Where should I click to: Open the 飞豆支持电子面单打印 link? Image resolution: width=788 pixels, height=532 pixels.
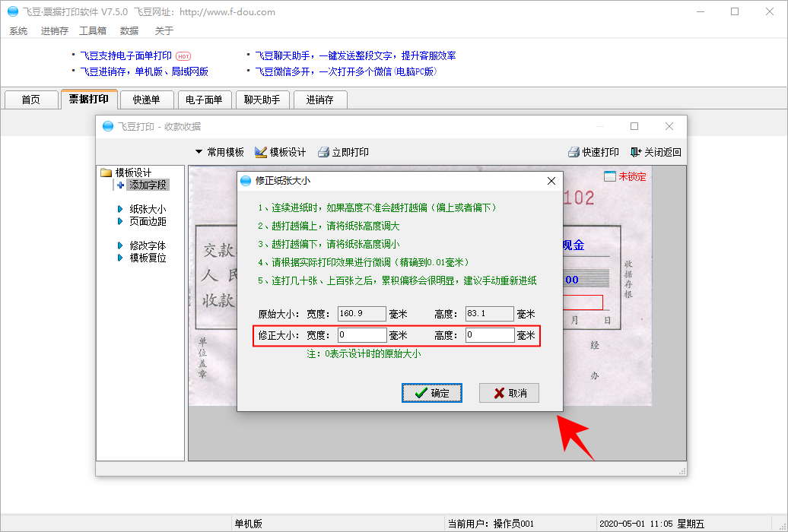(126, 55)
